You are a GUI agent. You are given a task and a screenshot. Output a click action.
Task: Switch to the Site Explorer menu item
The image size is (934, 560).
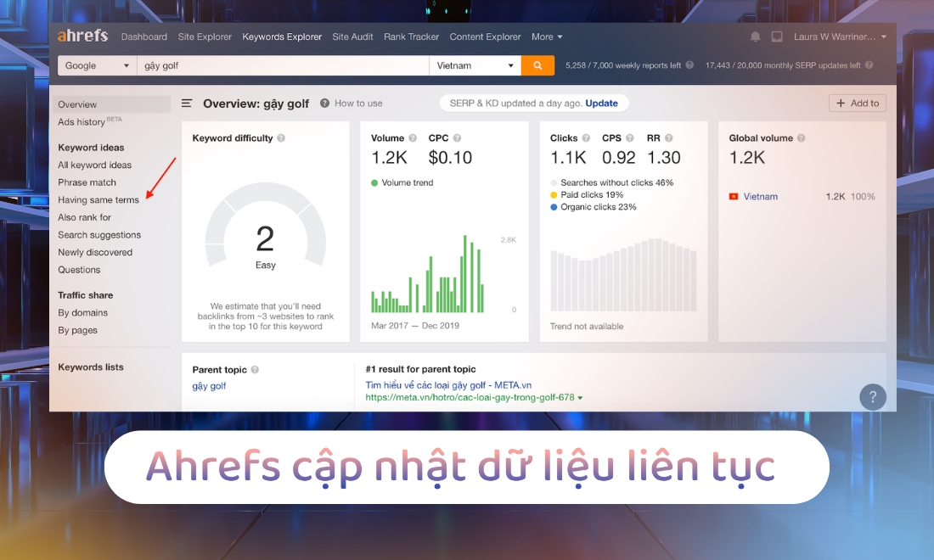tap(203, 36)
